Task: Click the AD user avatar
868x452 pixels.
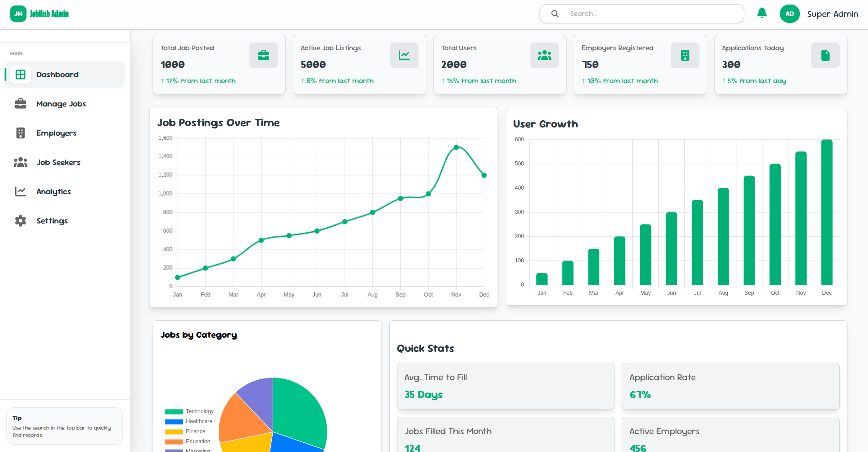Action: tap(789, 14)
